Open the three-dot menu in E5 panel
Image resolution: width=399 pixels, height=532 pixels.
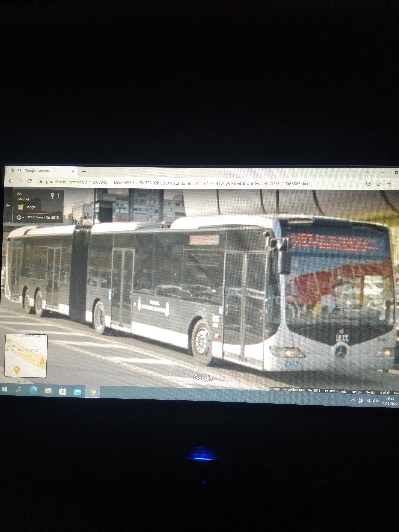[59, 196]
